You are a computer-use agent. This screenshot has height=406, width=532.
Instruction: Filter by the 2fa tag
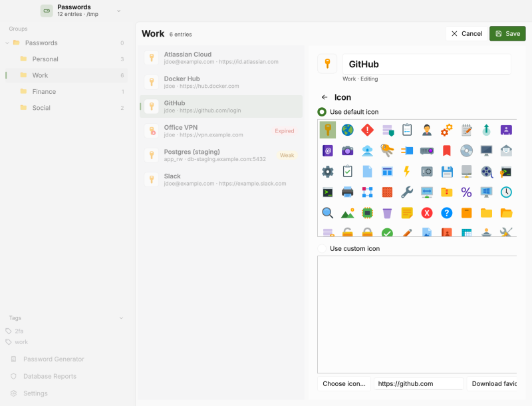point(15,331)
